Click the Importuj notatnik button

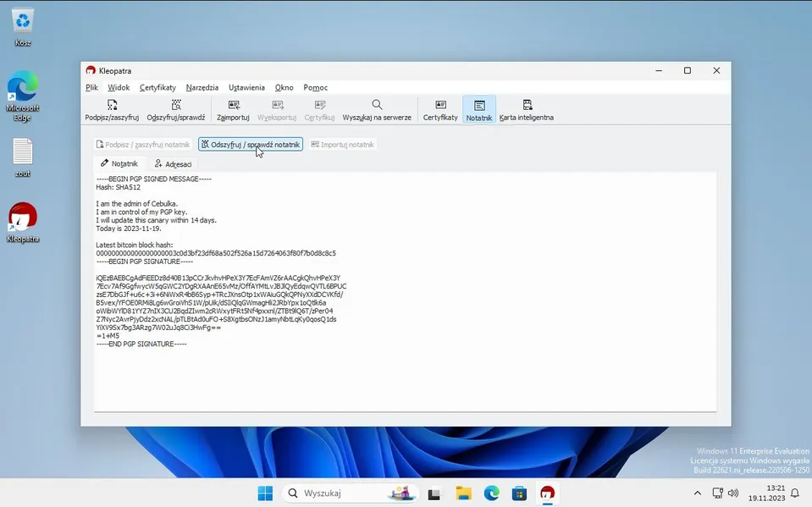click(342, 145)
